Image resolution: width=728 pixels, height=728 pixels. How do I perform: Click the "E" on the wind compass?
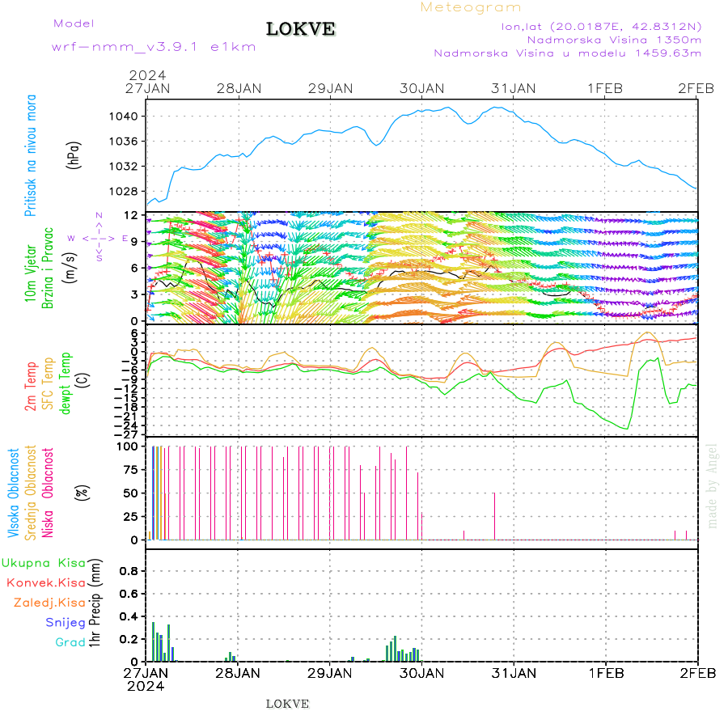click(x=125, y=239)
